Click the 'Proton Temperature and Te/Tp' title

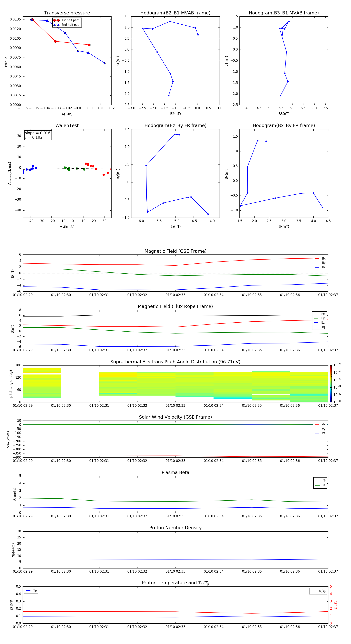tap(175, 583)
